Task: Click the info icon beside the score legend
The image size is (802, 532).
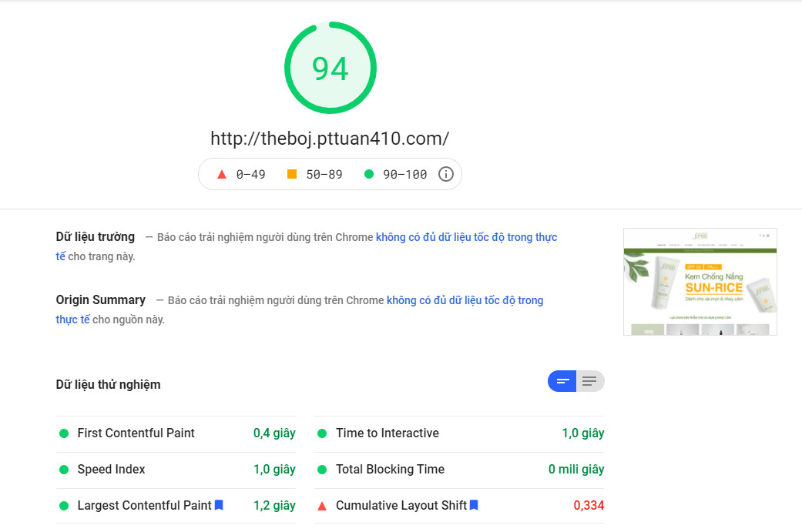Action: [x=445, y=174]
